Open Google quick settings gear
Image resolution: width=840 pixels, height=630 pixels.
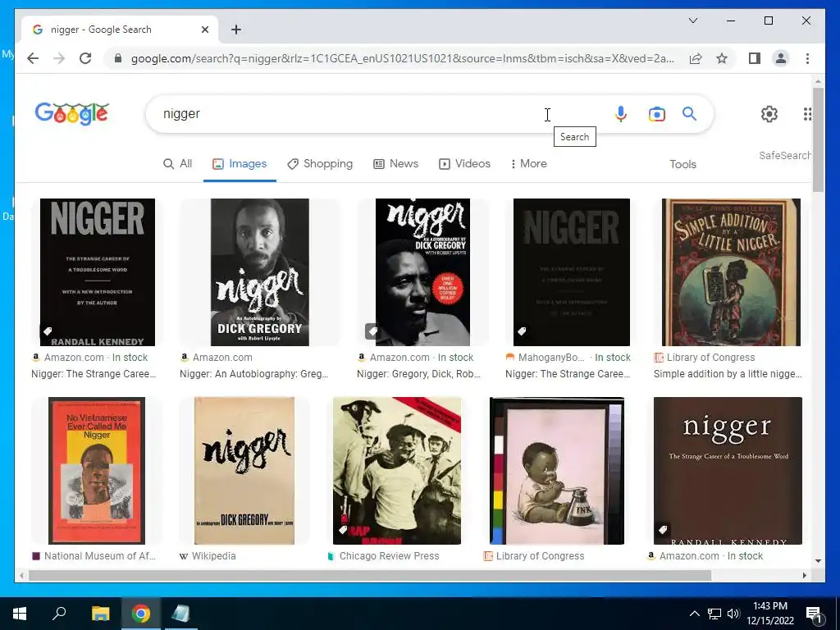pos(769,113)
